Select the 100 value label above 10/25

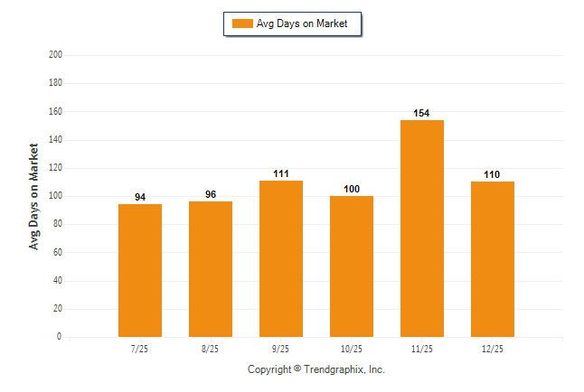click(352, 189)
